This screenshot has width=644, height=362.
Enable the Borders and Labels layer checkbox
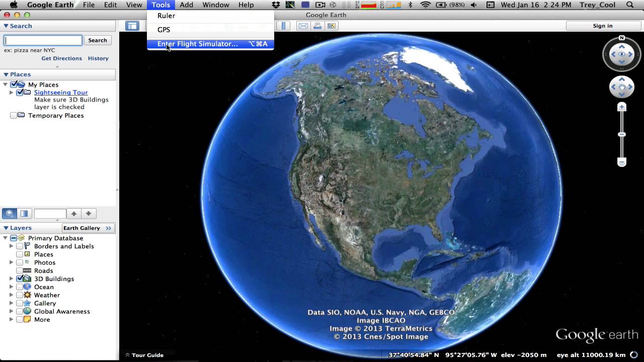tap(20, 246)
